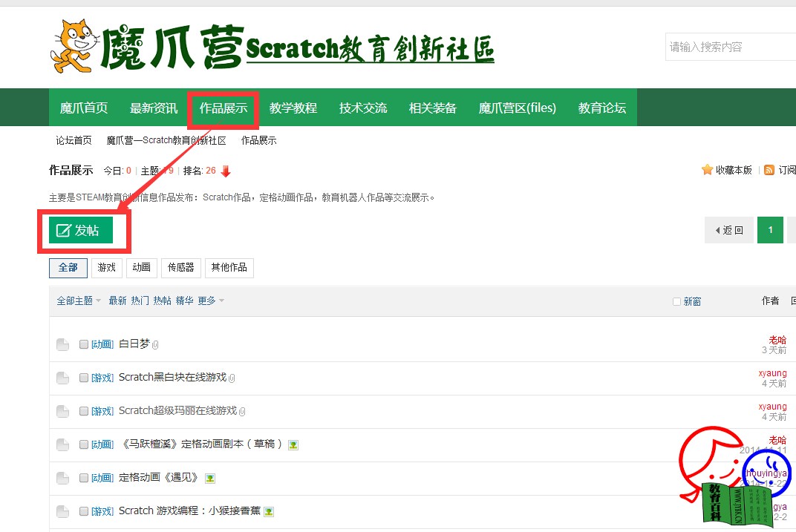Click the image icon after 《马跃檀溪》 thread
Image resolution: width=796 pixels, height=532 pixels.
[x=293, y=445]
